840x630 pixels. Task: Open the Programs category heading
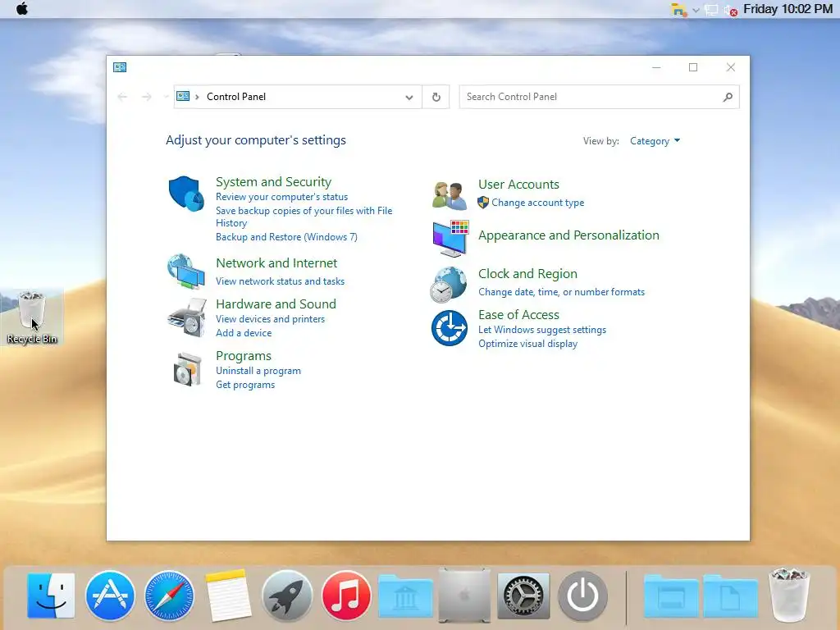(x=244, y=356)
